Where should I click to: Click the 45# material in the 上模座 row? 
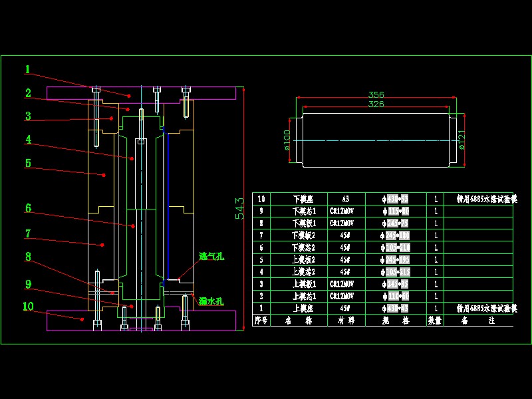click(x=345, y=308)
